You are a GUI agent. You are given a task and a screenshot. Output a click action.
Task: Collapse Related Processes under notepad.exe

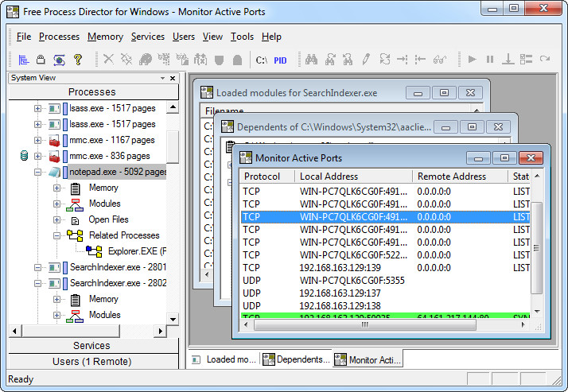56,235
